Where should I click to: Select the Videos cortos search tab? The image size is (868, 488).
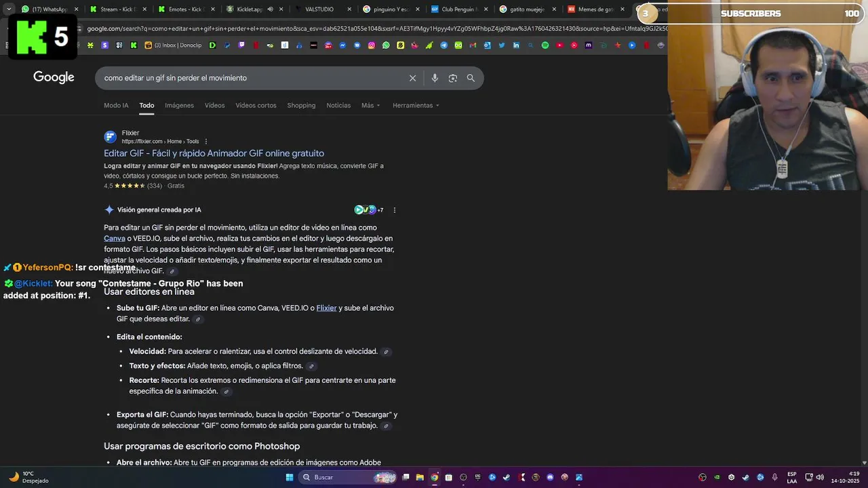click(x=256, y=105)
